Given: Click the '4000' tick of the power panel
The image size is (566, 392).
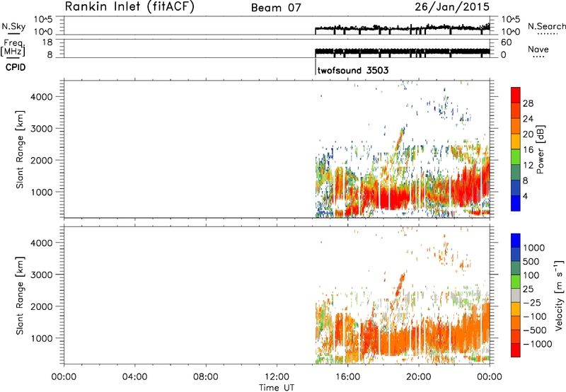Looking at the screenshot, I should click(41, 97).
